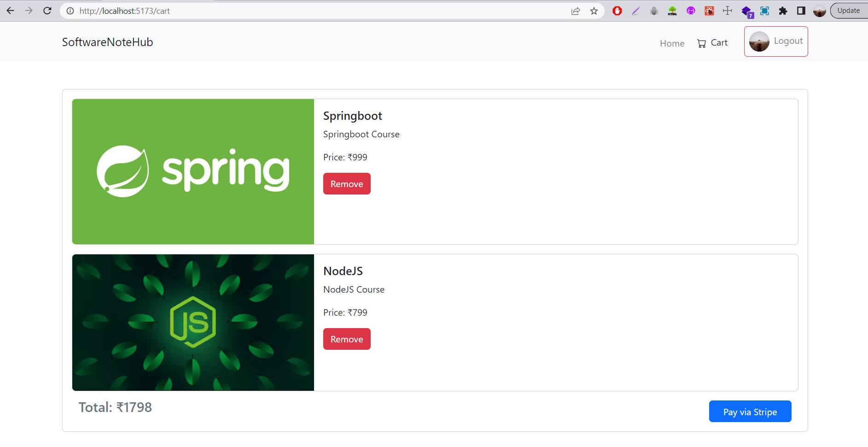
Task: Click the NodeJS course title
Action: click(x=343, y=271)
